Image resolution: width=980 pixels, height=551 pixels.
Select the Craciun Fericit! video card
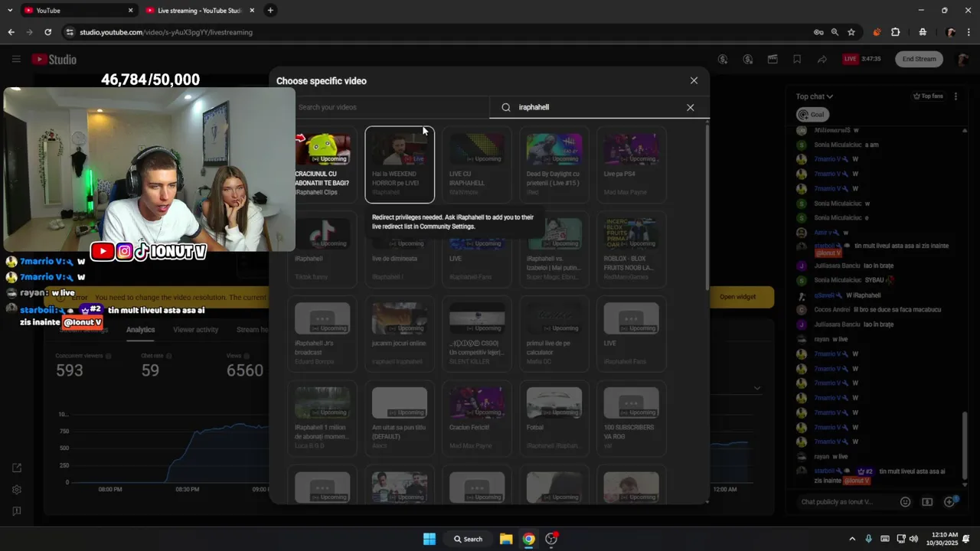coord(477,419)
